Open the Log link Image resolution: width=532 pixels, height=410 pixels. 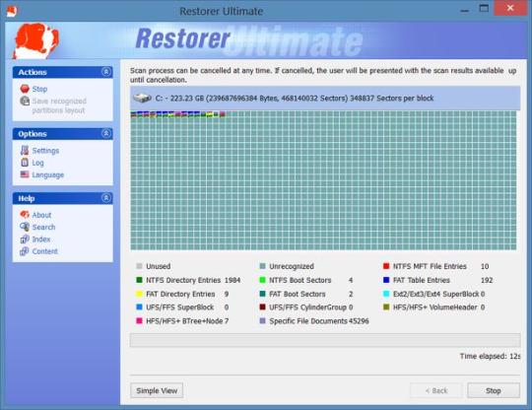[38, 163]
